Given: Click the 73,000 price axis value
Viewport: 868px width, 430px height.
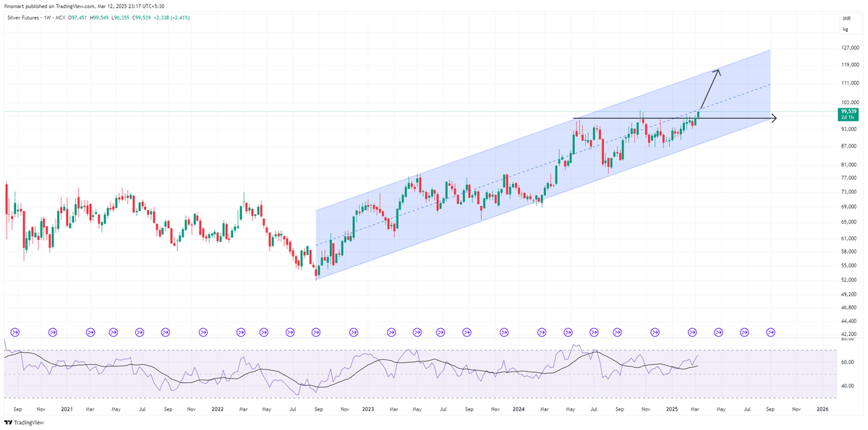Looking at the screenshot, I should [848, 192].
